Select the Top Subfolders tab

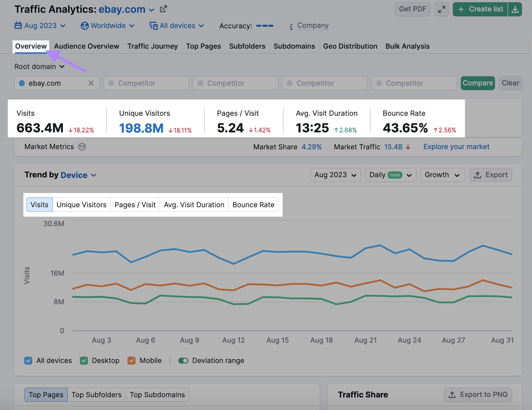coord(96,395)
